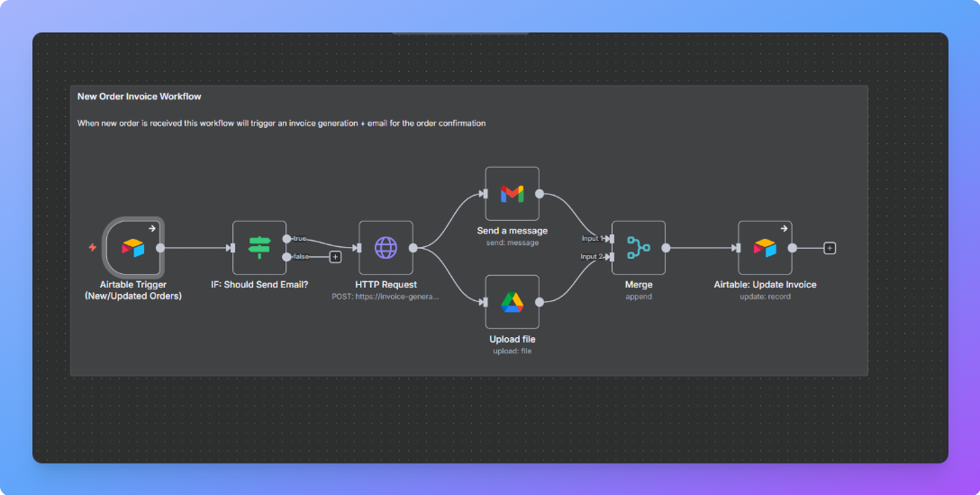Click HTTP Request output connector dot
This screenshot has width=980, height=495.
point(413,248)
